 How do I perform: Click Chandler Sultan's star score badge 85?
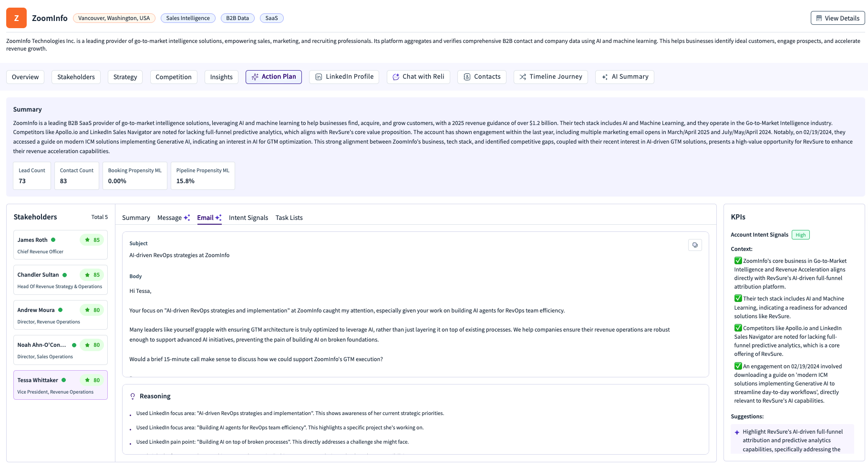click(92, 275)
